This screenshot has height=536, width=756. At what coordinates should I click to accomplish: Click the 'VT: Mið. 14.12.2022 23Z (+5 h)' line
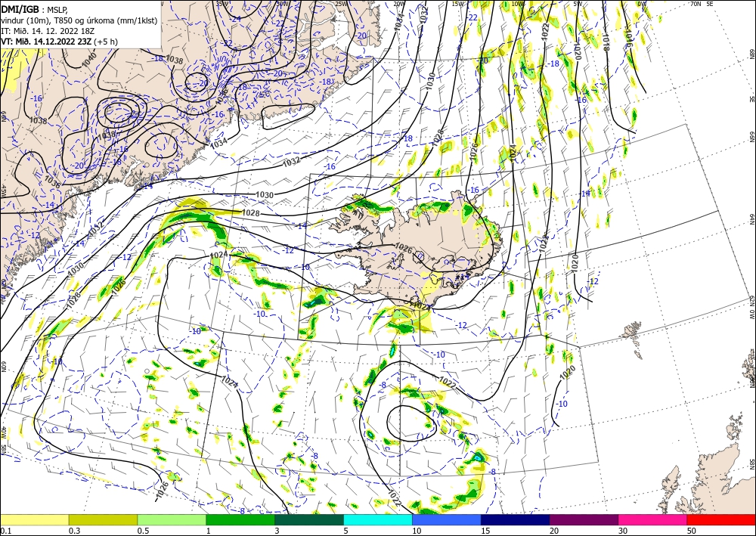(x=59, y=41)
